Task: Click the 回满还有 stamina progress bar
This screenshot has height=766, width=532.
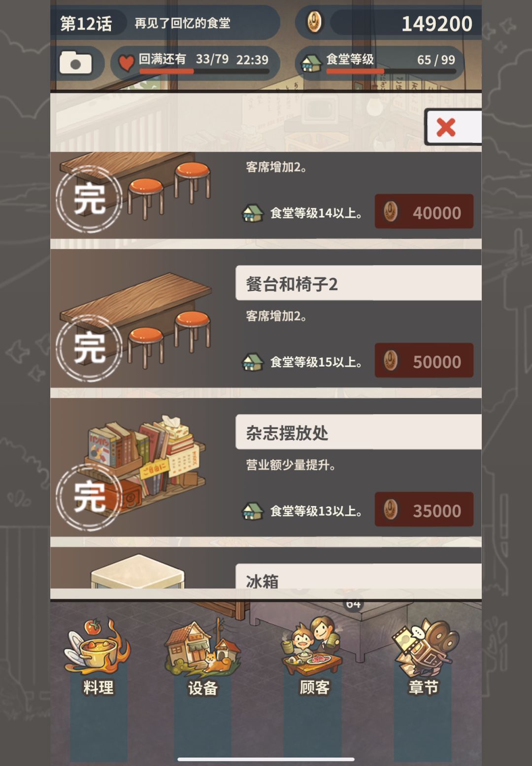Action: [x=204, y=71]
